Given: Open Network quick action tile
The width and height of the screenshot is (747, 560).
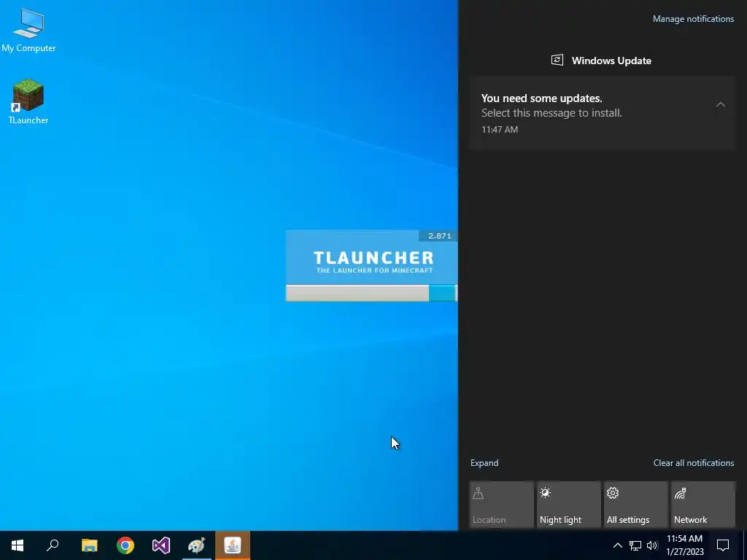Looking at the screenshot, I should [703, 505].
